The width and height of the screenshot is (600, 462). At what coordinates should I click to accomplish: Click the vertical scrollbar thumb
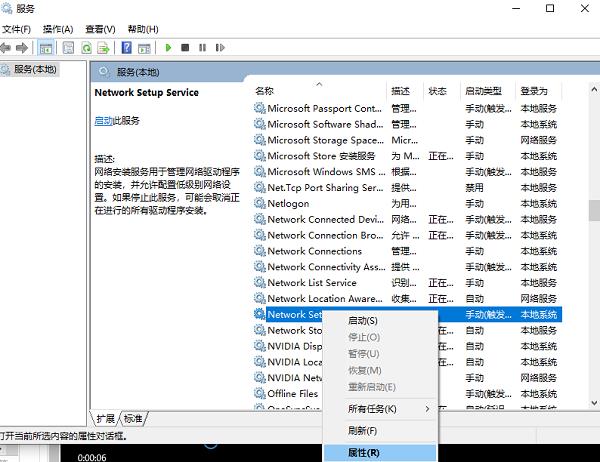coord(594,211)
